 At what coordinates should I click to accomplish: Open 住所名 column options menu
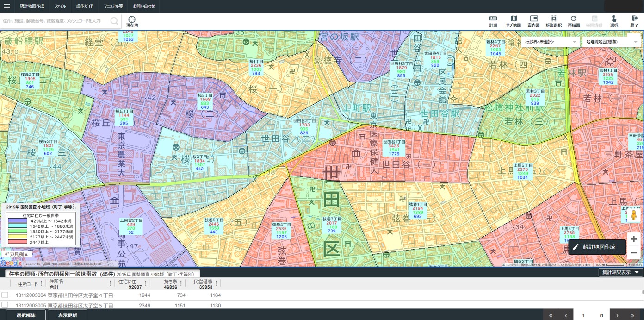pos(110,283)
